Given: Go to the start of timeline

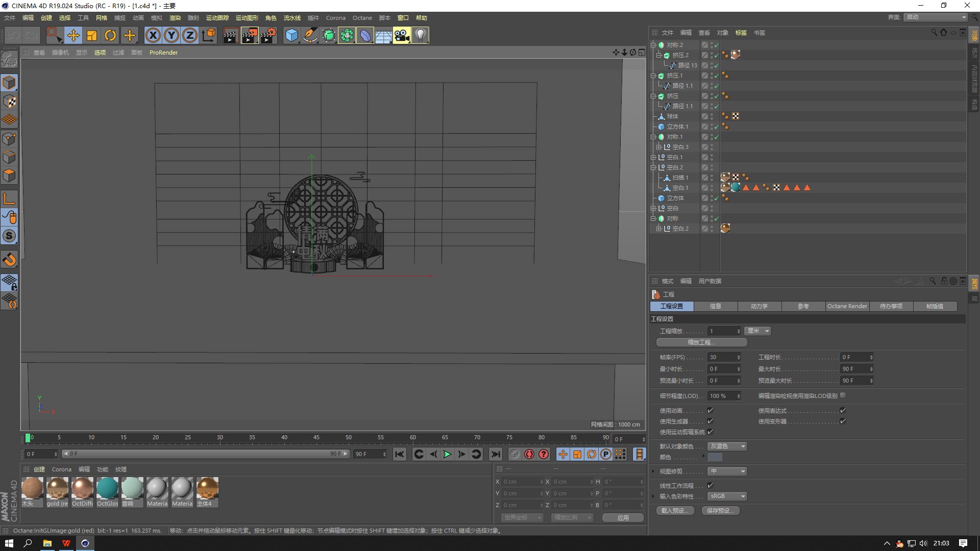Looking at the screenshot, I should [400, 454].
